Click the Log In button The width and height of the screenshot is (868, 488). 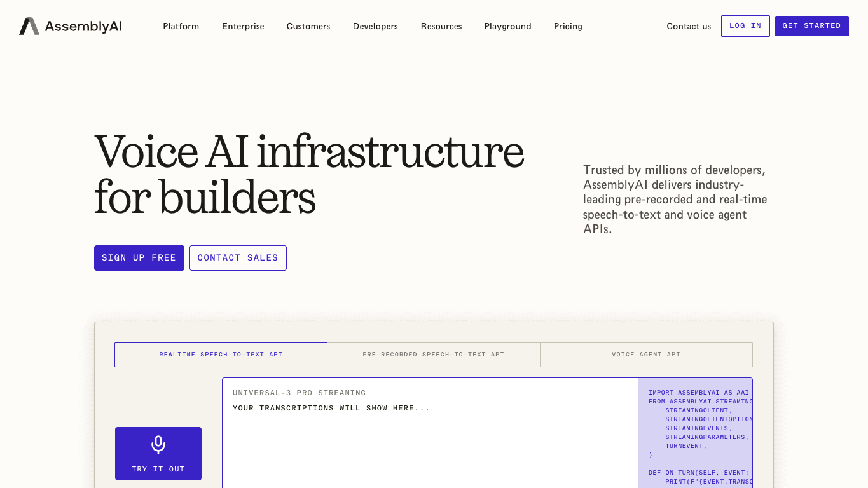[745, 26]
